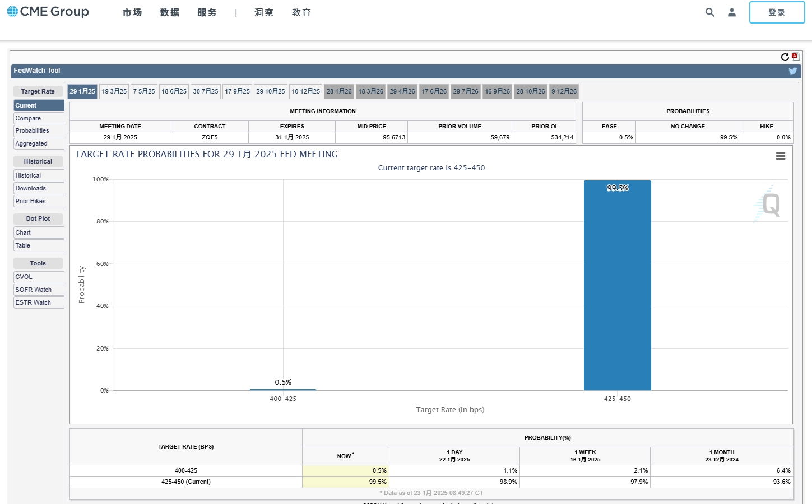The height and width of the screenshot is (504, 812).
Task: Click the highlighted 0.5% NOW cell
Action: 346,470
